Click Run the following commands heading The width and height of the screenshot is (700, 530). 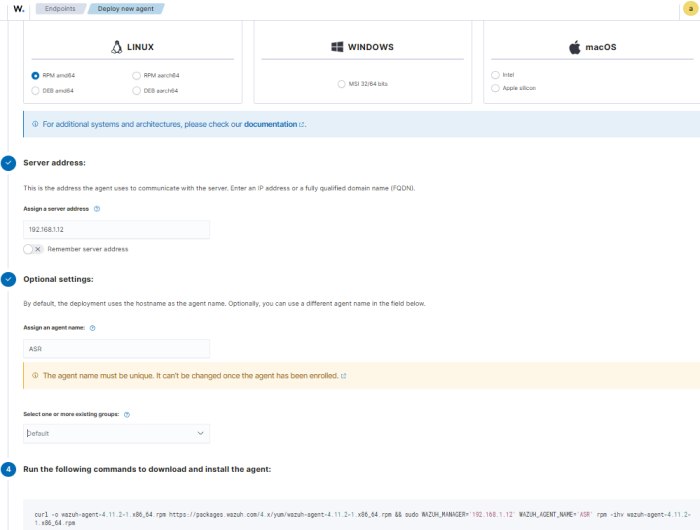147,469
